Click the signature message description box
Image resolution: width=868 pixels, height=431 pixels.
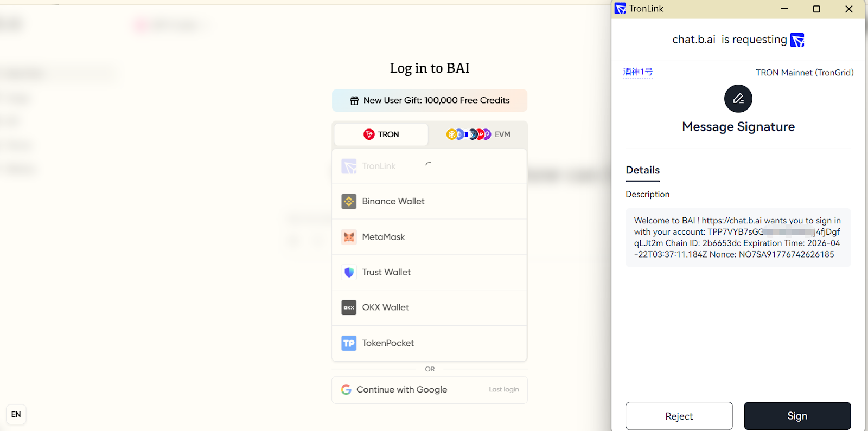[738, 237]
